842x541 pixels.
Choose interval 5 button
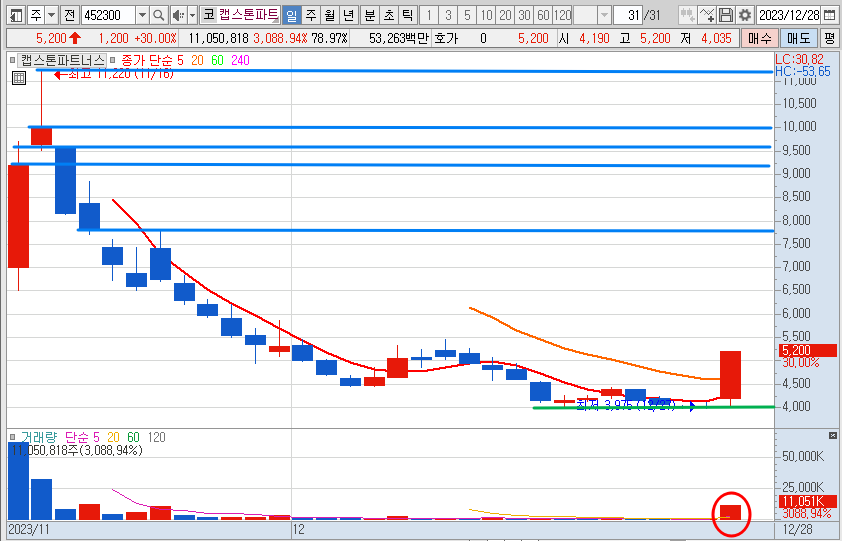(x=467, y=15)
